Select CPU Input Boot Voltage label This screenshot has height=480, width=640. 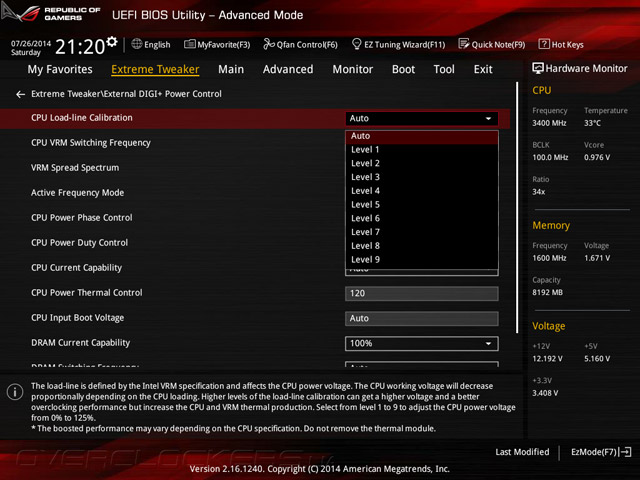78,318
